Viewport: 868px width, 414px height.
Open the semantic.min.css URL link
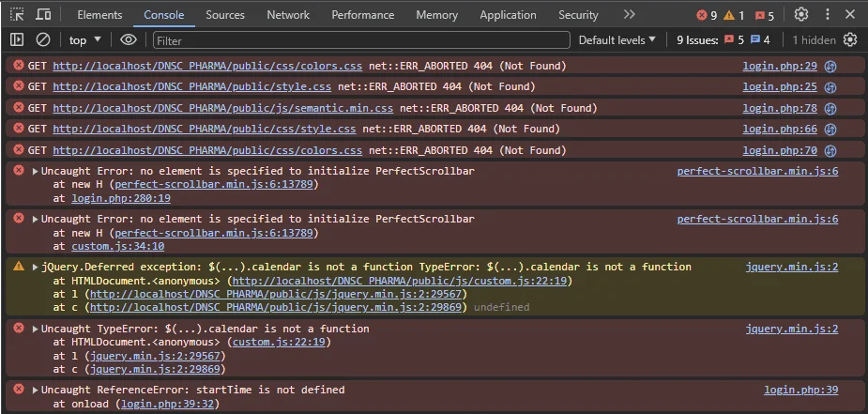(223, 108)
